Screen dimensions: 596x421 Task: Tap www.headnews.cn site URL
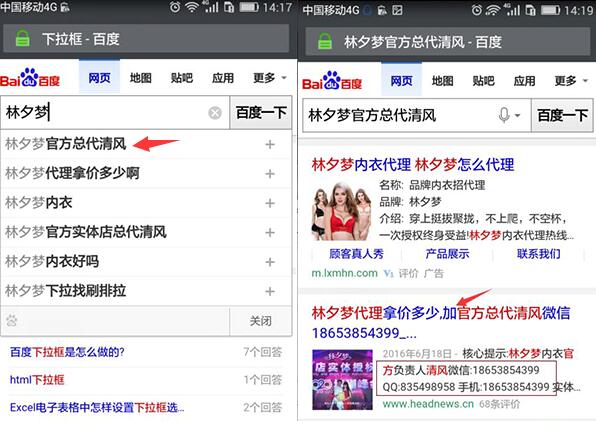(428, 404)
